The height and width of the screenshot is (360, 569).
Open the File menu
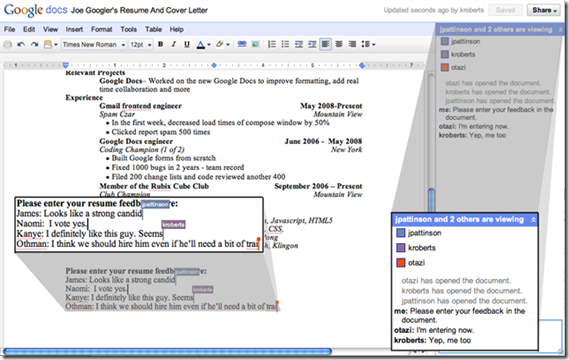tap(9, 29)
